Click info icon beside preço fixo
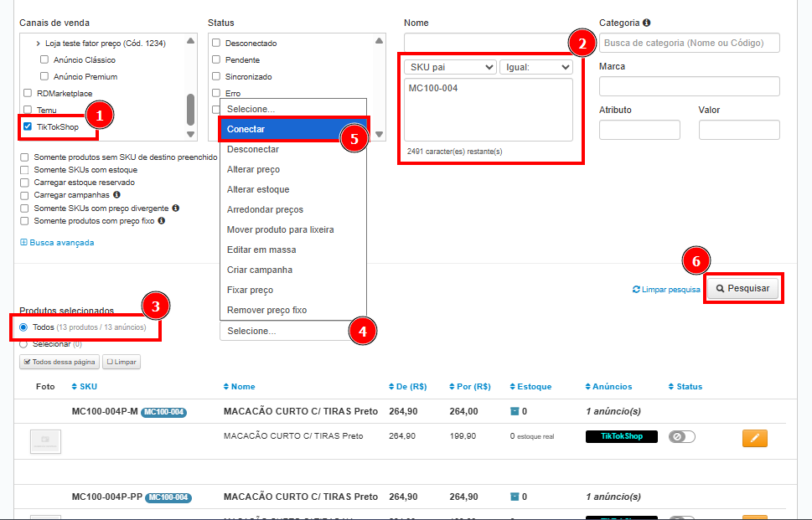The image size is (812, 520). point(161,221)
